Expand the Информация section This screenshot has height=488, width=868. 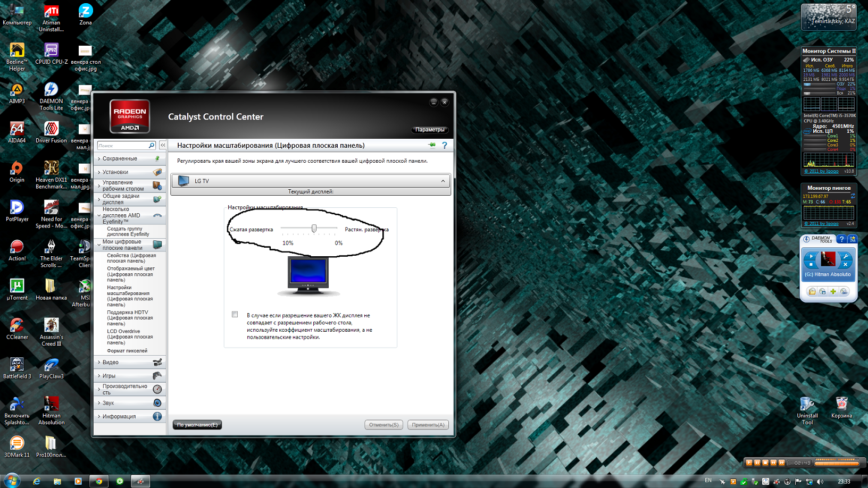click(x=130, y=416)
